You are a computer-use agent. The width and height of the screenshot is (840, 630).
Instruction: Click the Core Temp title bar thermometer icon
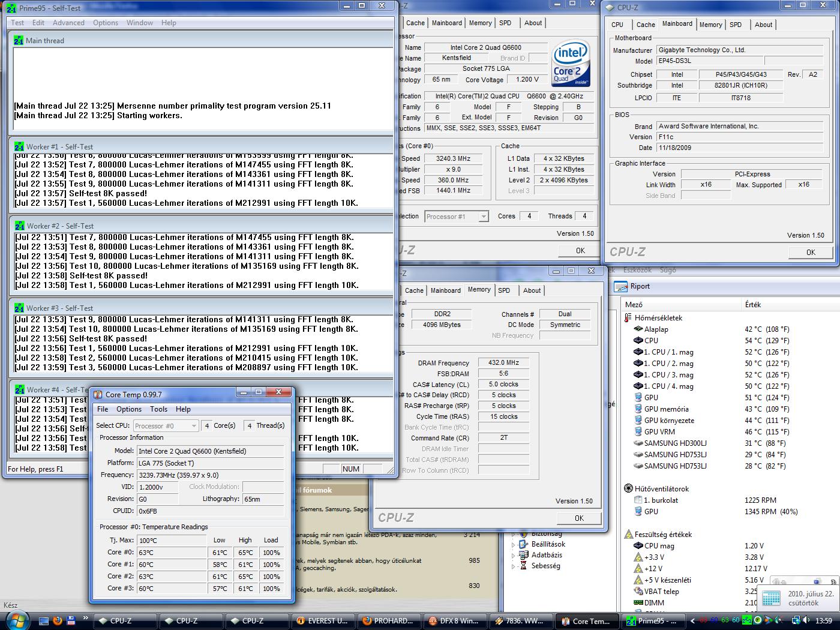[x=98, y=395]
